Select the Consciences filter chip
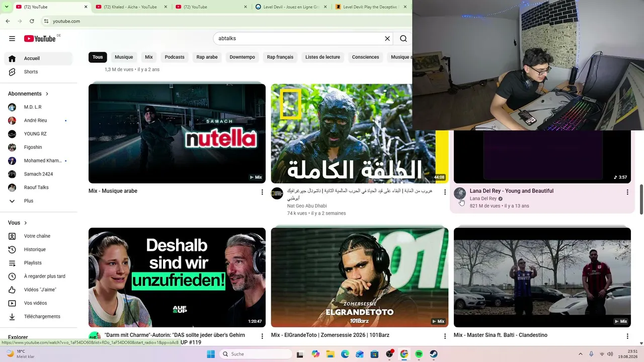 tap(366, 57)
